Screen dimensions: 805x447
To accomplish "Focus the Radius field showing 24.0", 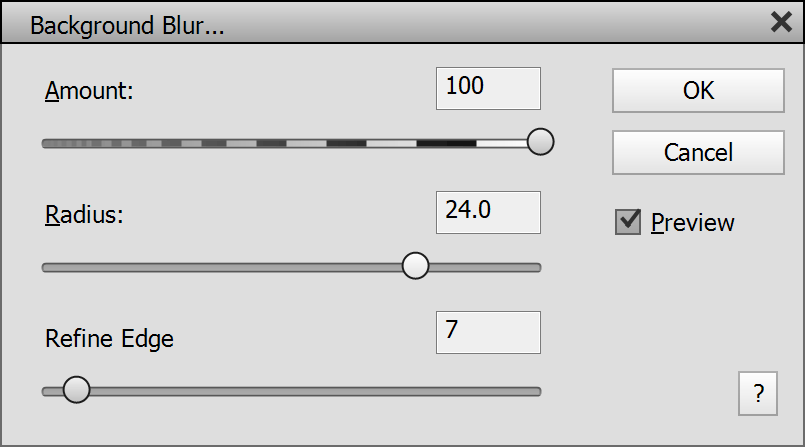I will coord(488,212).
